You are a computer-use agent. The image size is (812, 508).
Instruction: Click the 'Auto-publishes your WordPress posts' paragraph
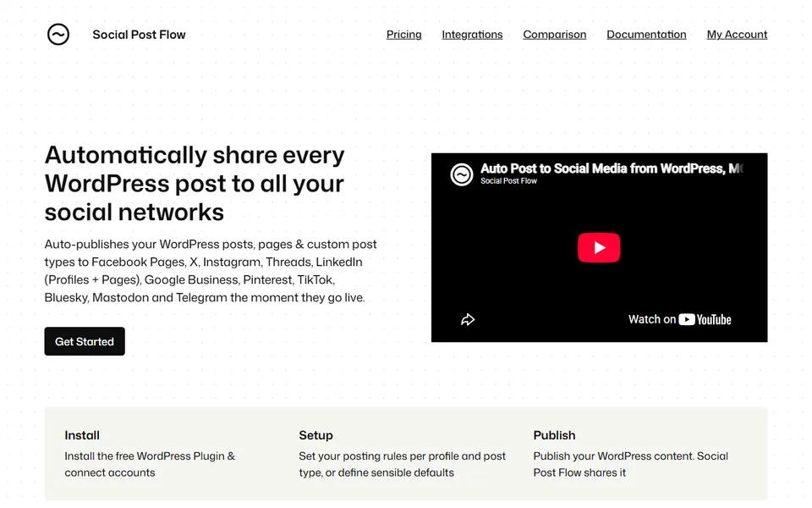click(211, 271)
